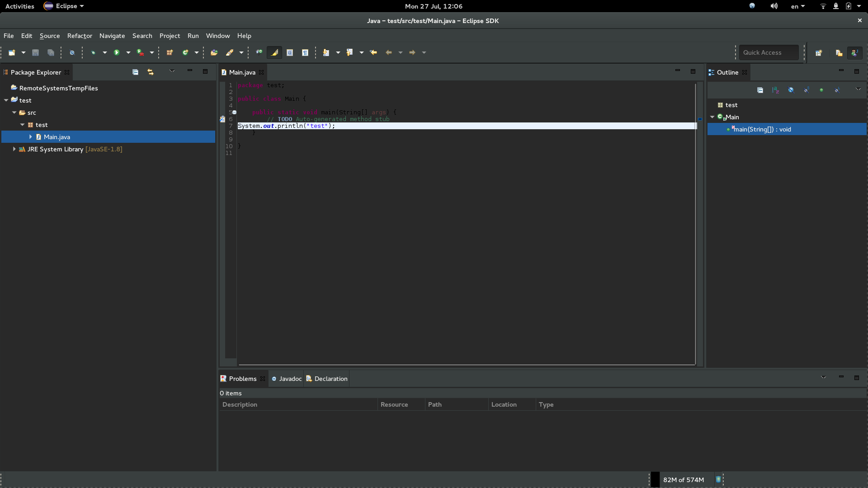This screenshot has width=868, height=488.
Task: Toggle Mark Occurrences highlighter icon
Action: 274,52
